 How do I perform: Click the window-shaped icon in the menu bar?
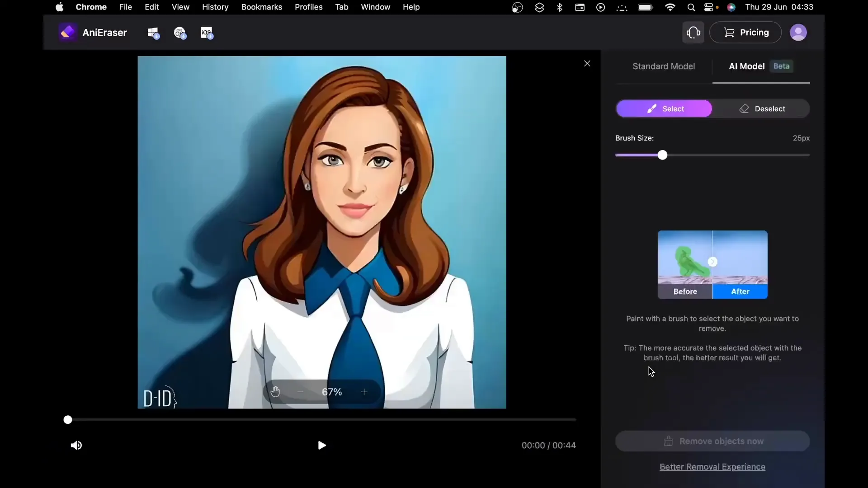coord(580,7)
